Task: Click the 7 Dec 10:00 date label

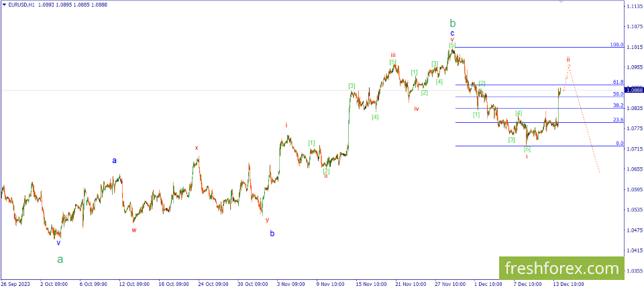Action: [x=528, y=284]
